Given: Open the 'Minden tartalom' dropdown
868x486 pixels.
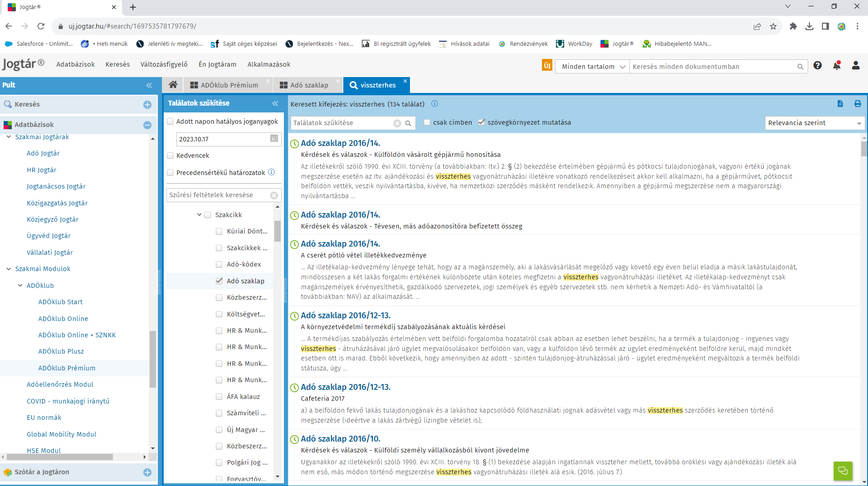Looking at the screenshot, I should click(x=592, y=67).
